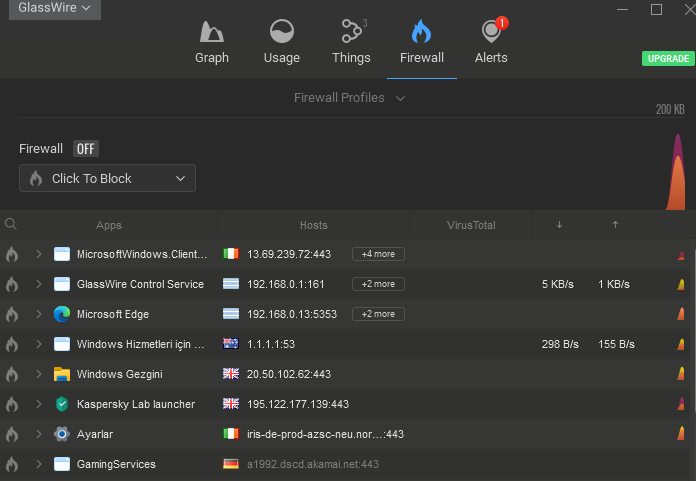Click the green UPGRADE button

click(x=668, y=59)
